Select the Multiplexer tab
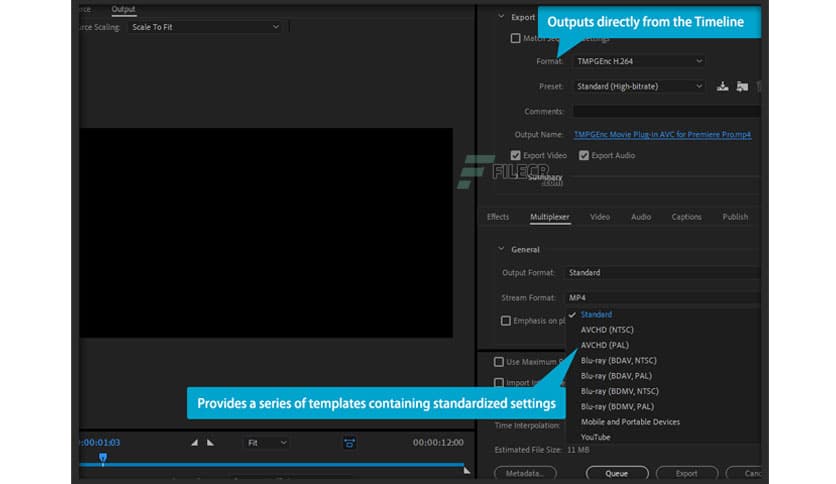Viewport: 836px width, 484px height. click(x=550, y=217)
